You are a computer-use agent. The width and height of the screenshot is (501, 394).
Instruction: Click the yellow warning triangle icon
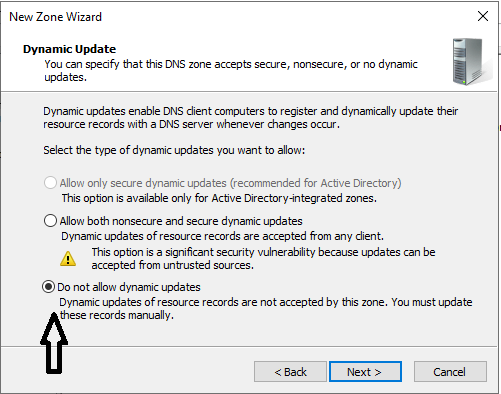pos(68,259)
